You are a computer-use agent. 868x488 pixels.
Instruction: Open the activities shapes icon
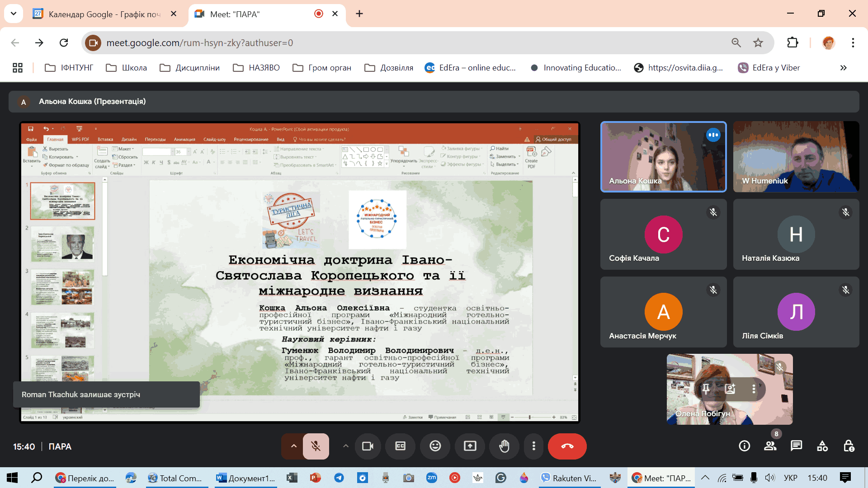[822, 446]
